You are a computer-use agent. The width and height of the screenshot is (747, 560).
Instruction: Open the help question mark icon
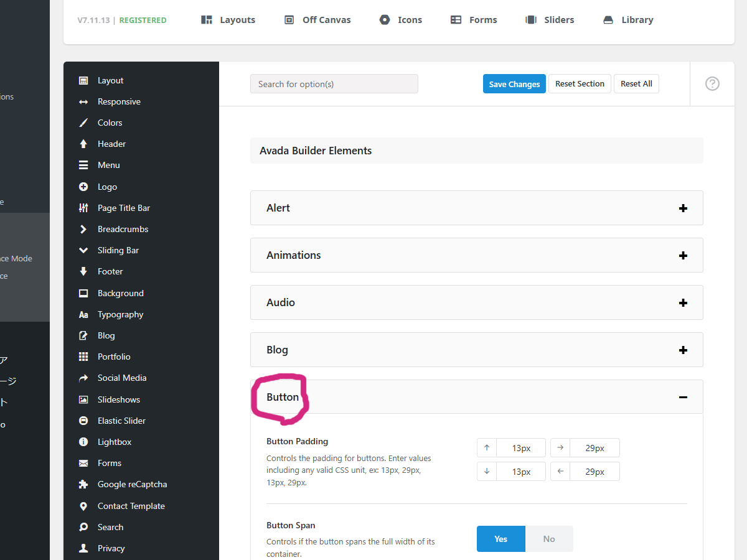click(x=712, y=83)
